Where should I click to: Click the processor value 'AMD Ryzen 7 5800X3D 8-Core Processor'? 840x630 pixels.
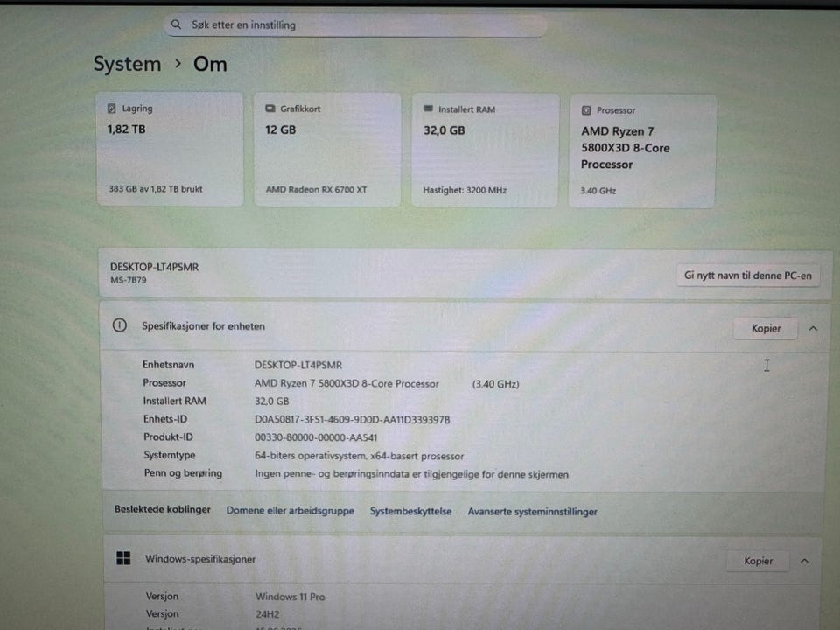point(346,383)
